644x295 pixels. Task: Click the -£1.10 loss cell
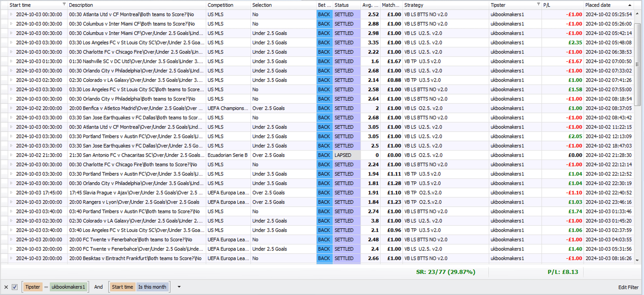tap(563, 193)
